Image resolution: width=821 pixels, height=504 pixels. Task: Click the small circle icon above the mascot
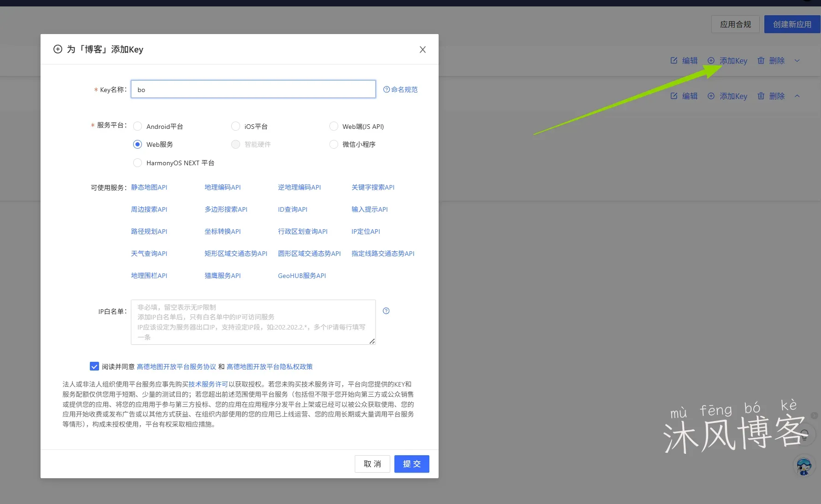[x=805, y=434]
